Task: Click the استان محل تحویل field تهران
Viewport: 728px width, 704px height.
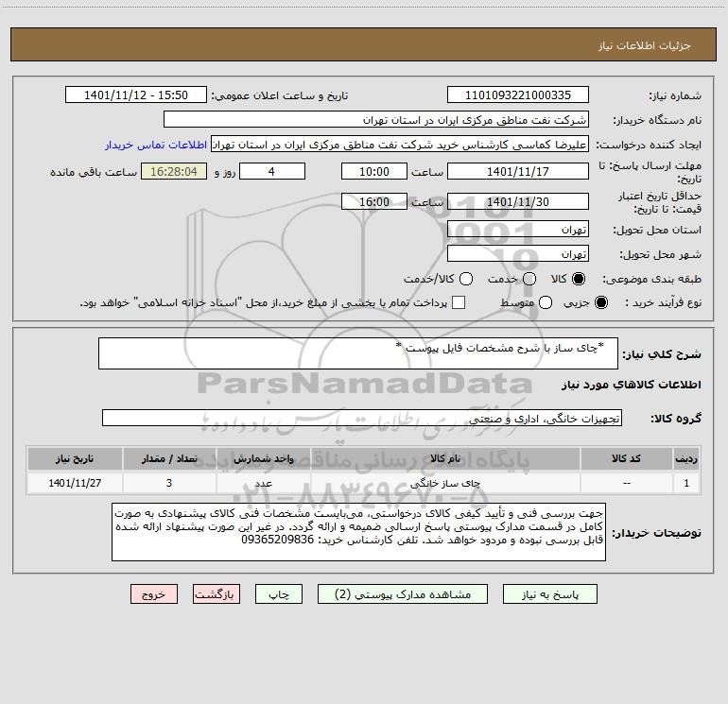Action: pyautogui.click(x=518, y=230)
